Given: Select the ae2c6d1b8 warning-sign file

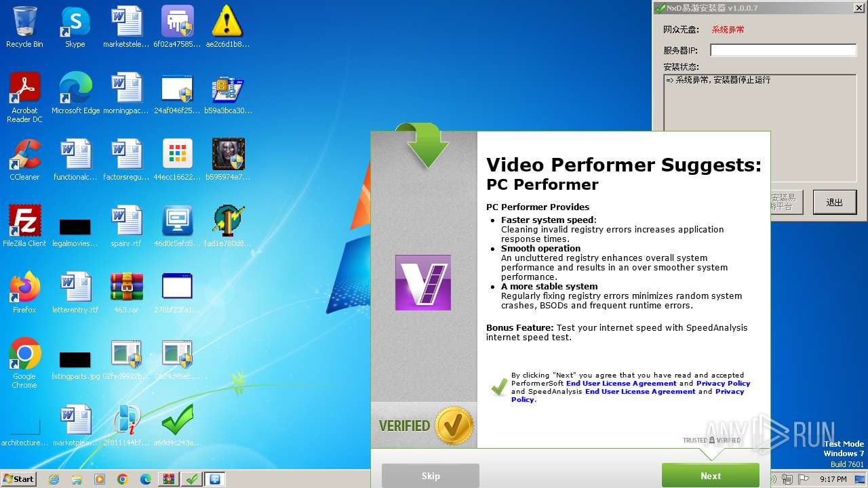Looking at the screenshot, I should pyautogui.click(x=228, y=26).
